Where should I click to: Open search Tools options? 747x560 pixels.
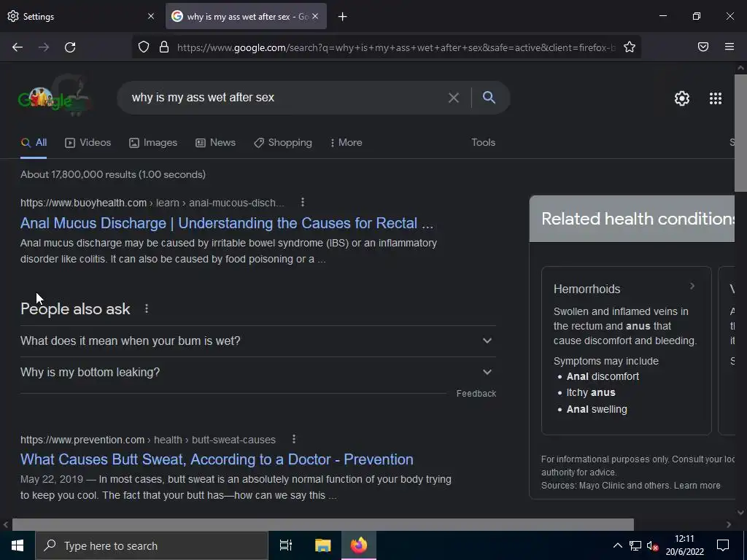(x=483, y=142)
